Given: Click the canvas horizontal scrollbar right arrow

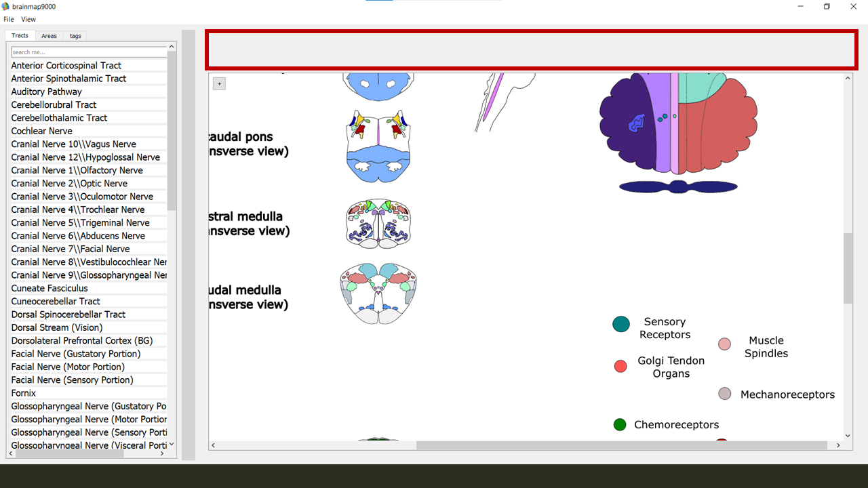Looking at the screenshot, I should 839,445.
